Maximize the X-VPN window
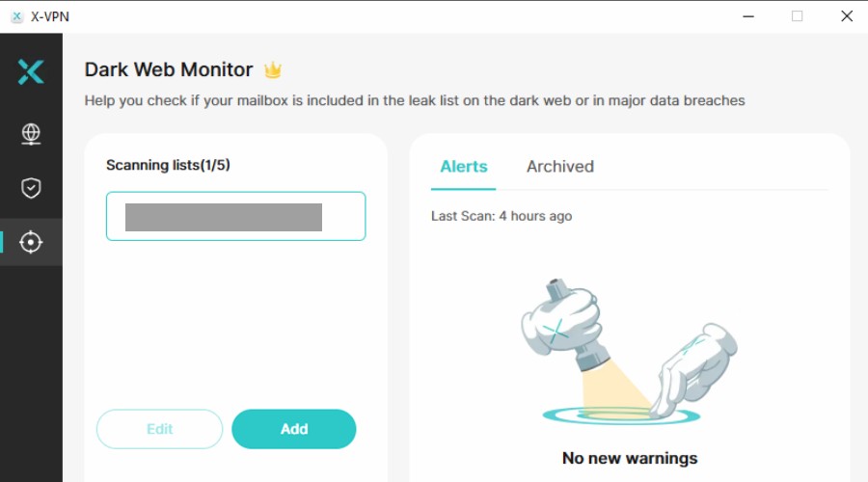Screen dimensions: 868x482 (798, 16)
